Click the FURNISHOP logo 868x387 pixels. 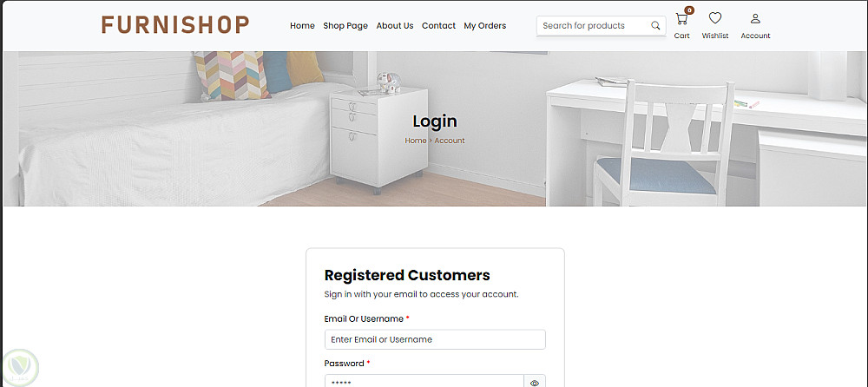(175, 25)
